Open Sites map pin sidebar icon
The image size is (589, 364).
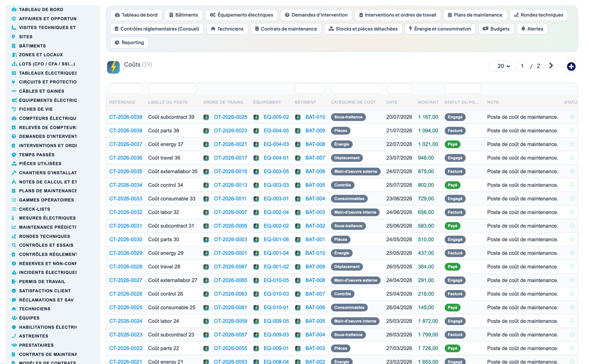pos(14,37)
